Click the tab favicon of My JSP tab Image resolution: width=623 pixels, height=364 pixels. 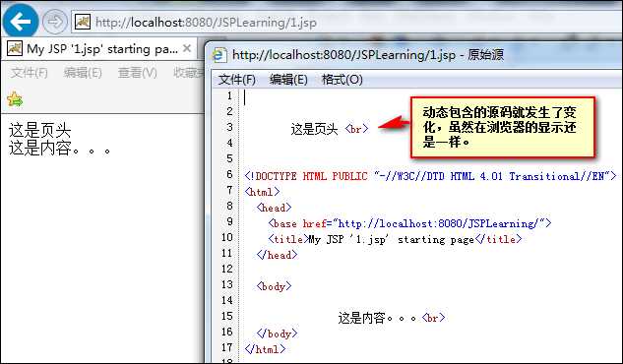click(15, 49)
